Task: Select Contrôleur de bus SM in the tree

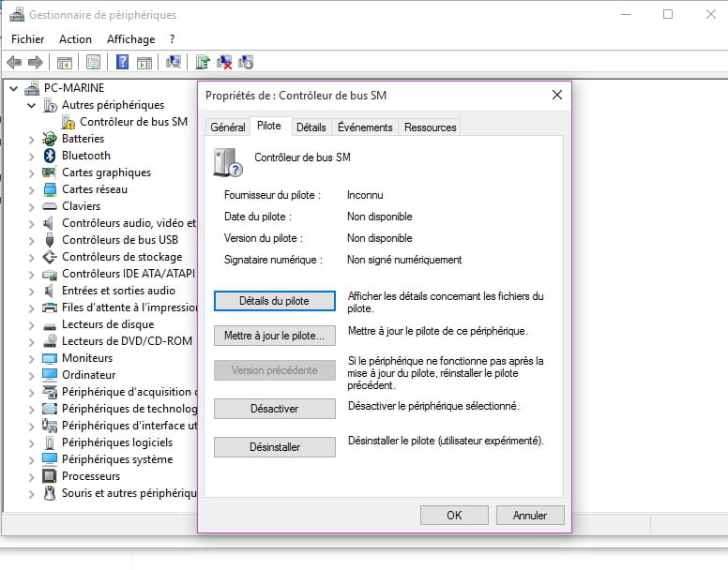Action: click(x=132, y=122)
